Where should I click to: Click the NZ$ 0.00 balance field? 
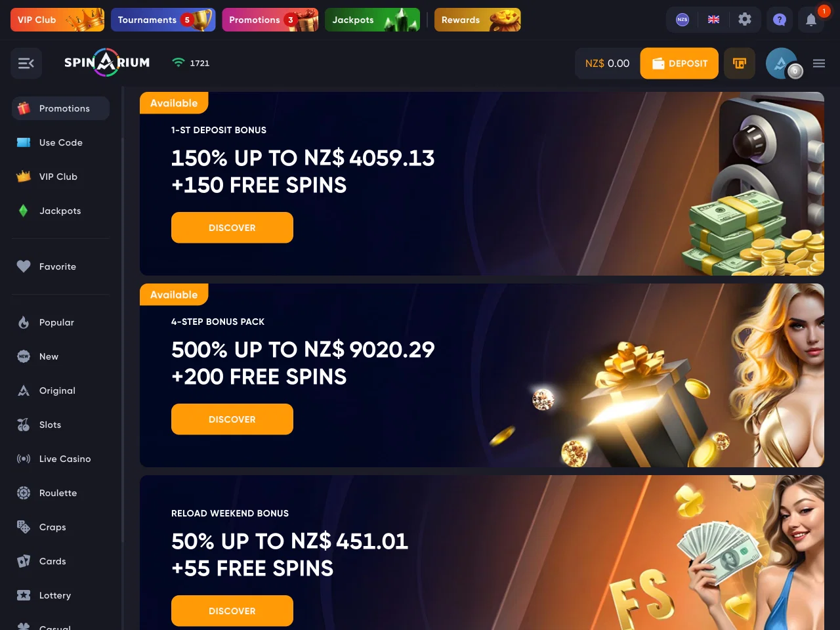pos(607,64)
